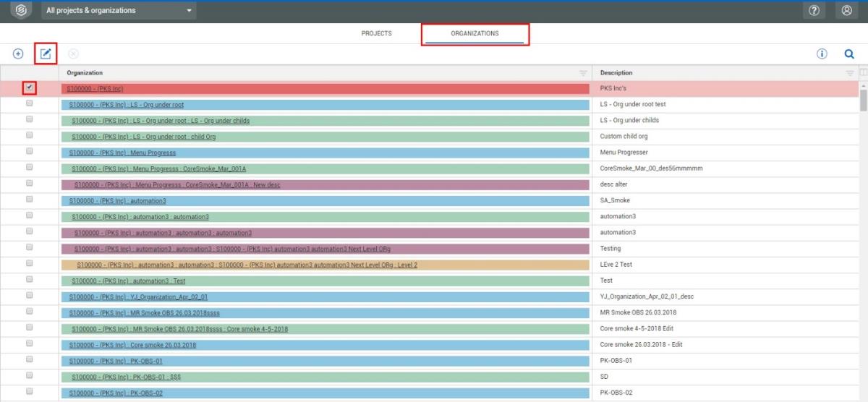Uncheck the S100000 - (PKS Inc) row checkbox
Viewport: 868px width, 402px height.
[x=29, y=87]
